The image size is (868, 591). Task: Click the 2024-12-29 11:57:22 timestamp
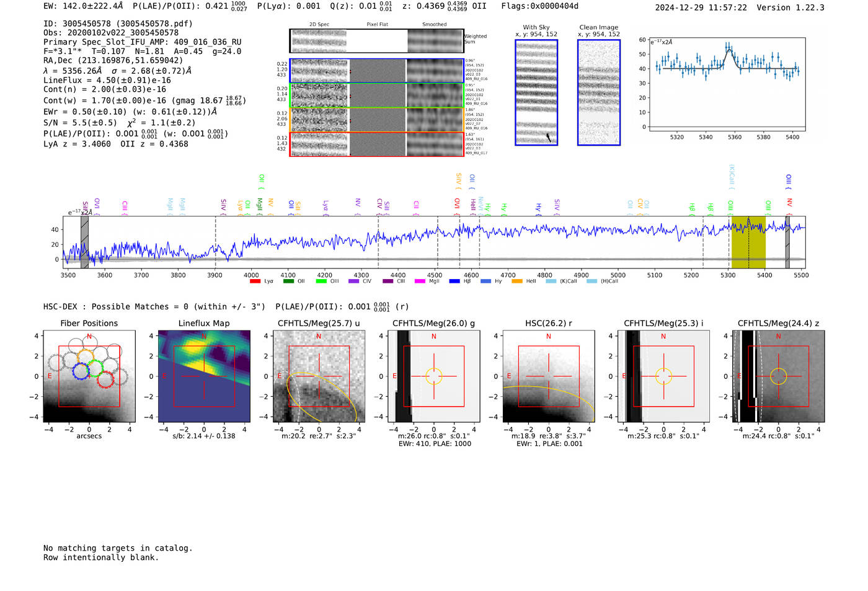701,7
